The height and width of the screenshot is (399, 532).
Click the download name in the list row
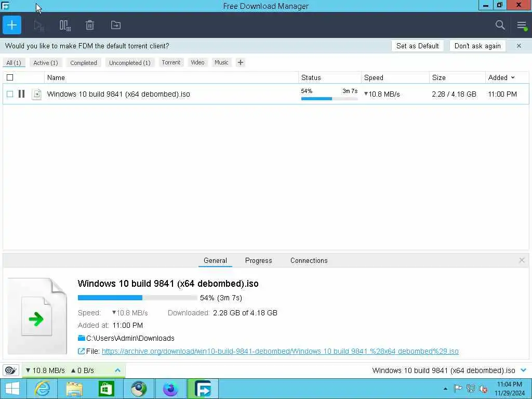(x=118, y=94)
